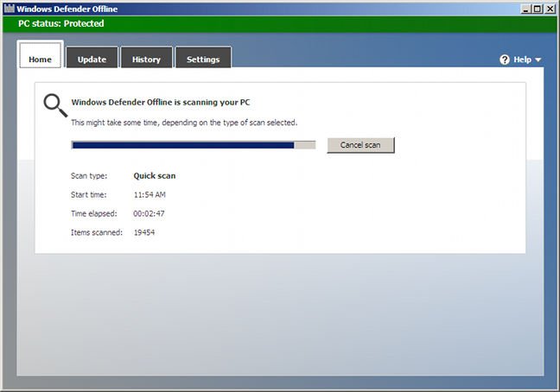Image resolution: width=560 pixels, height=392 pixels.
Task: Click the scan progress bar
Action: click(x=194, y=145)
